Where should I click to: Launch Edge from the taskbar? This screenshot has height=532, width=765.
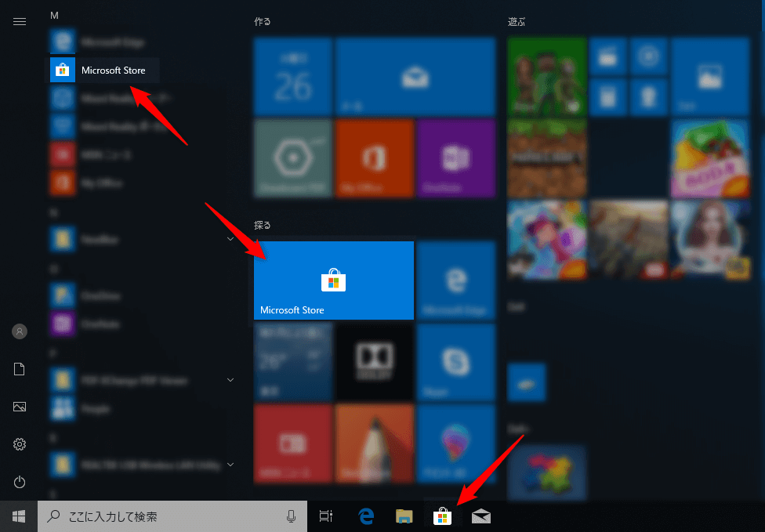click(x=366, y=516)
